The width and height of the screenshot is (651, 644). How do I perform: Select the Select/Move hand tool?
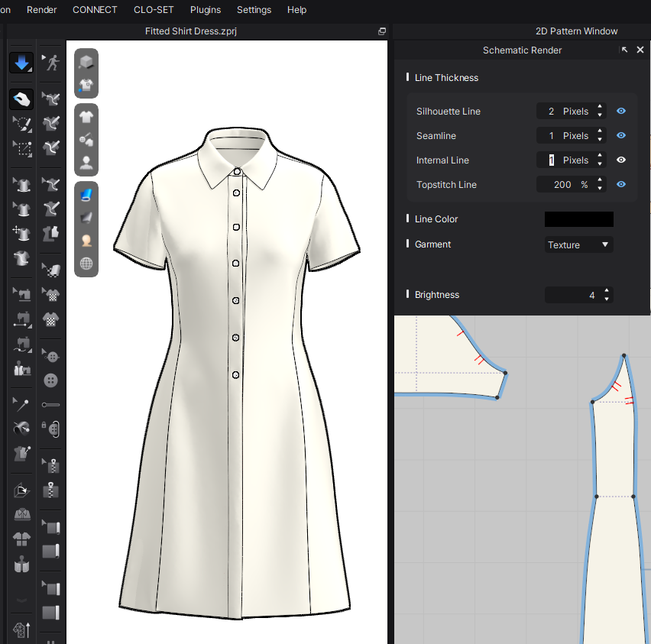coord(21,99)
